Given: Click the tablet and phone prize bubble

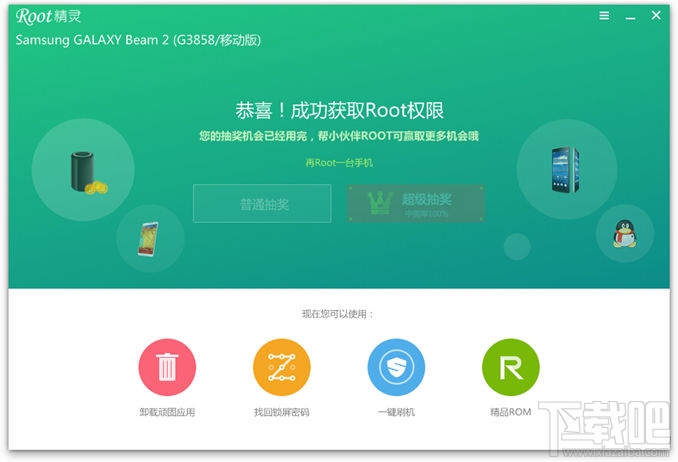Looking at the screenshot, I should click(x=567, y=169).
